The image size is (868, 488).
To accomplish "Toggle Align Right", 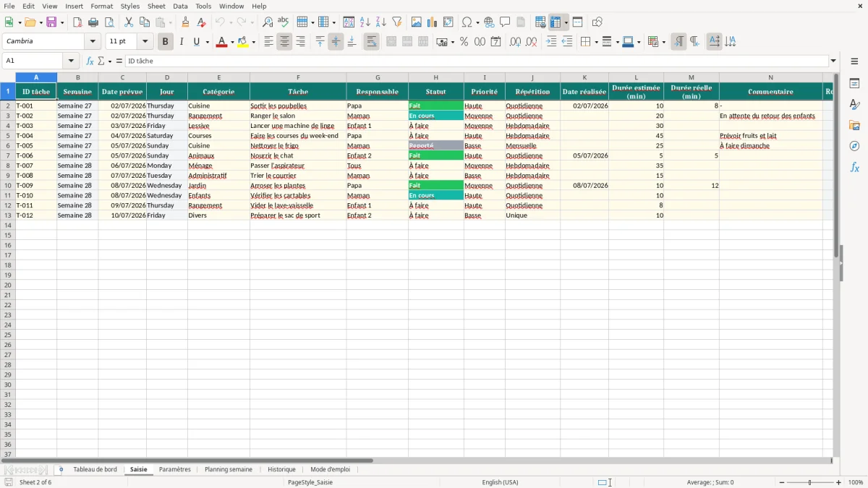I will tap(300, 42).
